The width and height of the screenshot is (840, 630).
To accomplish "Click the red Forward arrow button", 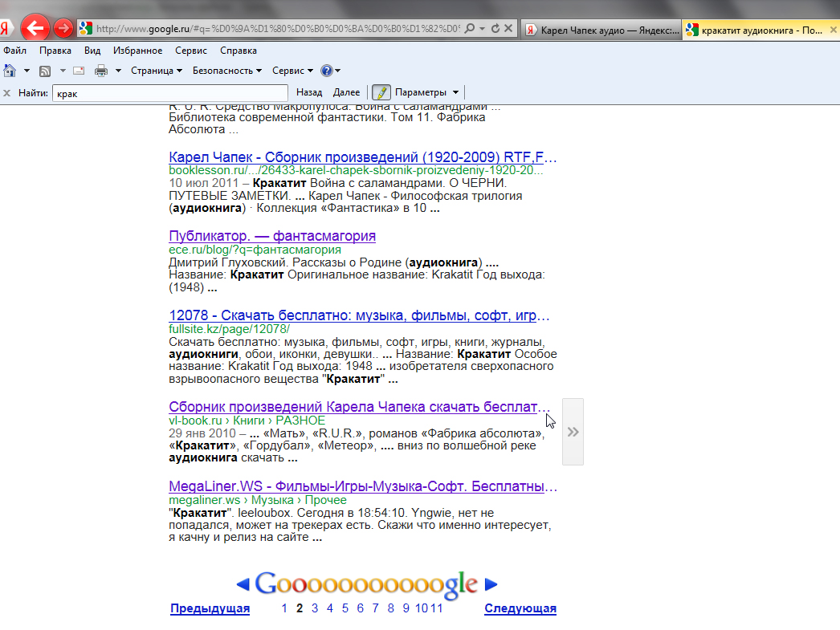I will (x=63, y=28).
